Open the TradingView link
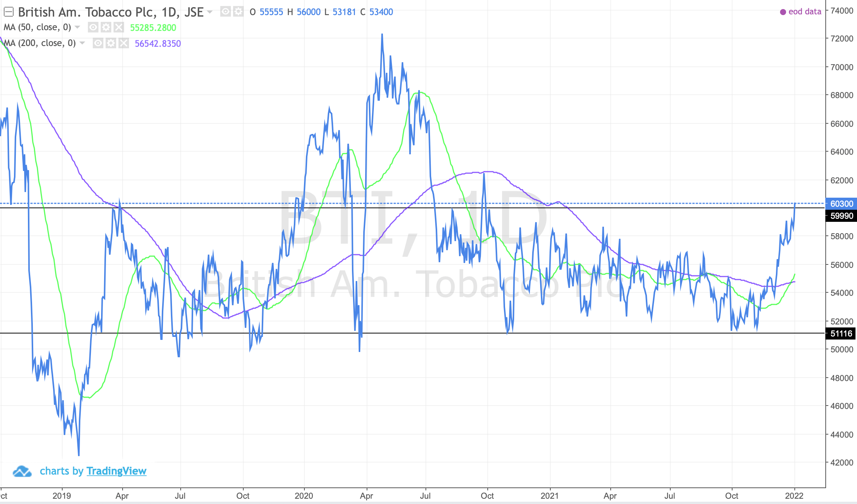This screenshot has width=857, height=504. pos(117,471)
